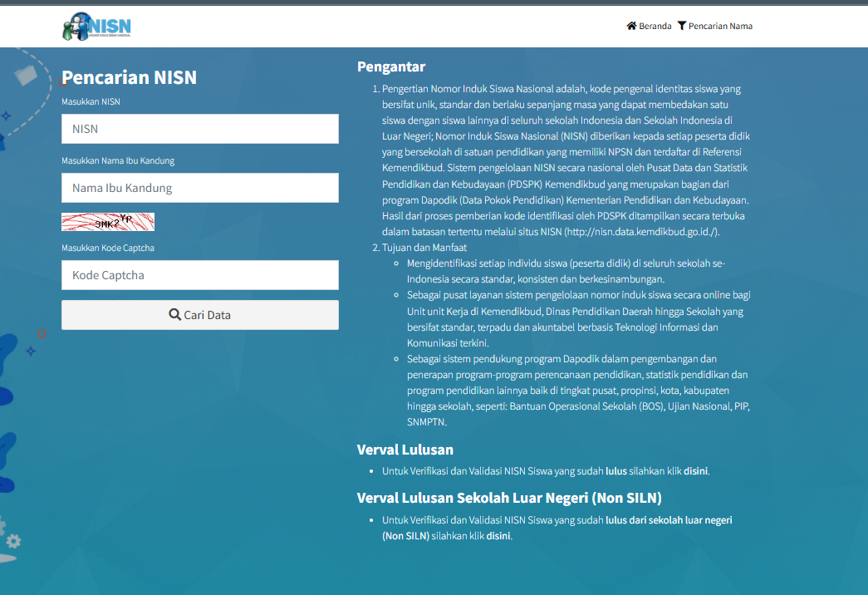Click the nisn.data.kemdikbud.go.id URL text
Image resolution: width=868 pixels, height=595 pixels.
641,232
